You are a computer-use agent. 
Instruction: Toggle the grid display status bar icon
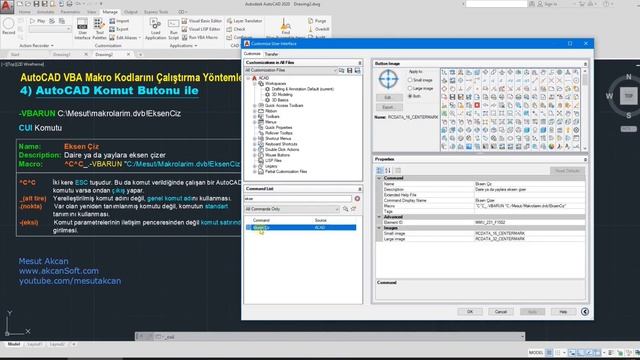pos(550,352)
